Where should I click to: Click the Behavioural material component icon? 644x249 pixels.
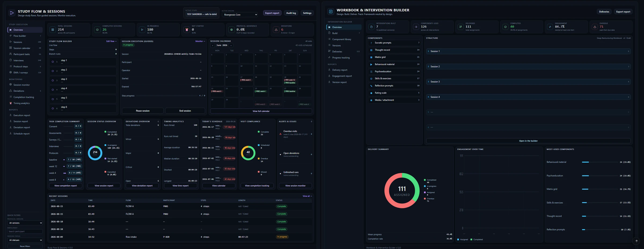tap(371, 64)
